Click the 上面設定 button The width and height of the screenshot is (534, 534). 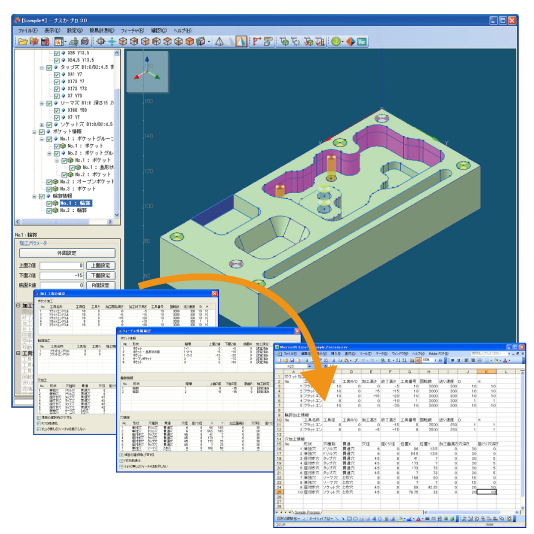coord(101,265)
